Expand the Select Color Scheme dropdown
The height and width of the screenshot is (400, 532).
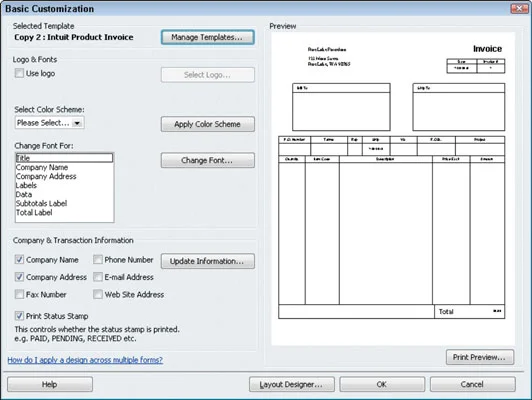click(77, 123)
